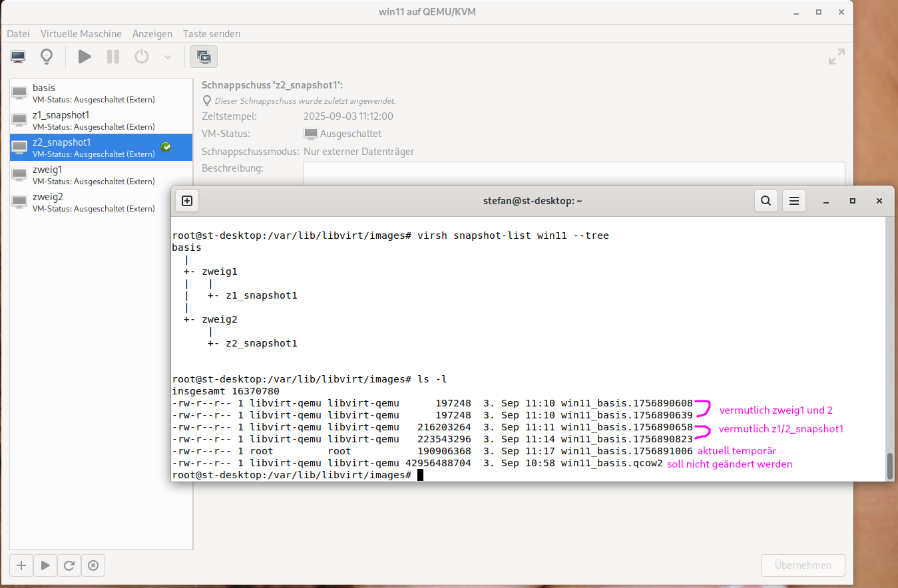
Task: Delete the selected snapshot
Action: (x=93, y=565)
